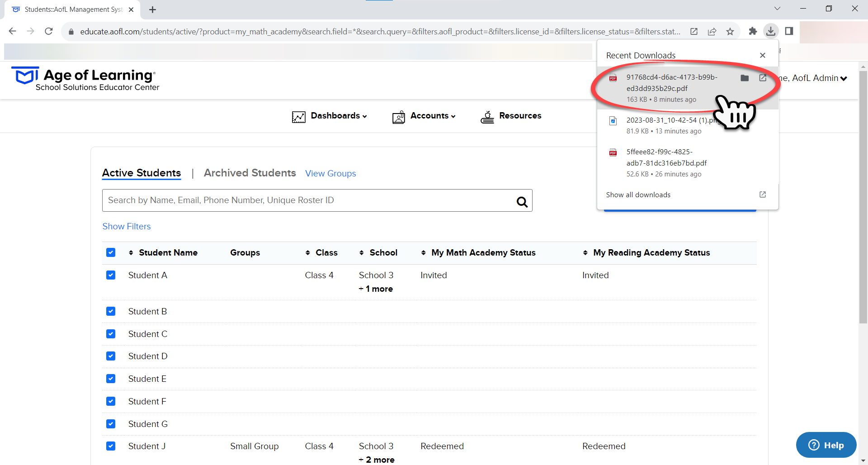The image size is (868, 465).
Task: Show downloaded PDF in folder
Action: click(745, 78)
